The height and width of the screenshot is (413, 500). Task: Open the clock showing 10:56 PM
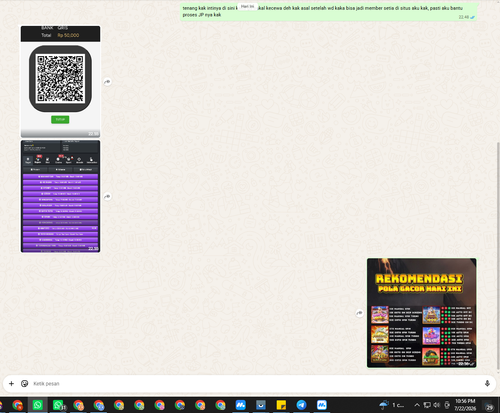pyautogui.click(x=465, y=405)
